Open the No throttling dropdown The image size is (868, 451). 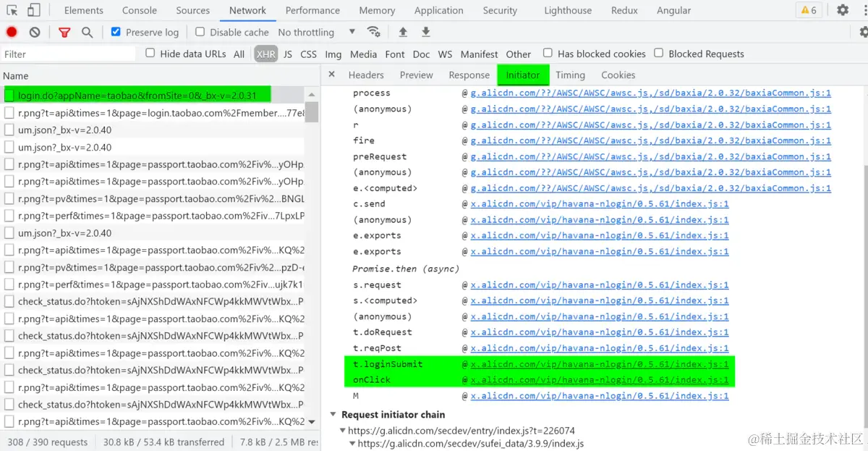pos(317,32)
